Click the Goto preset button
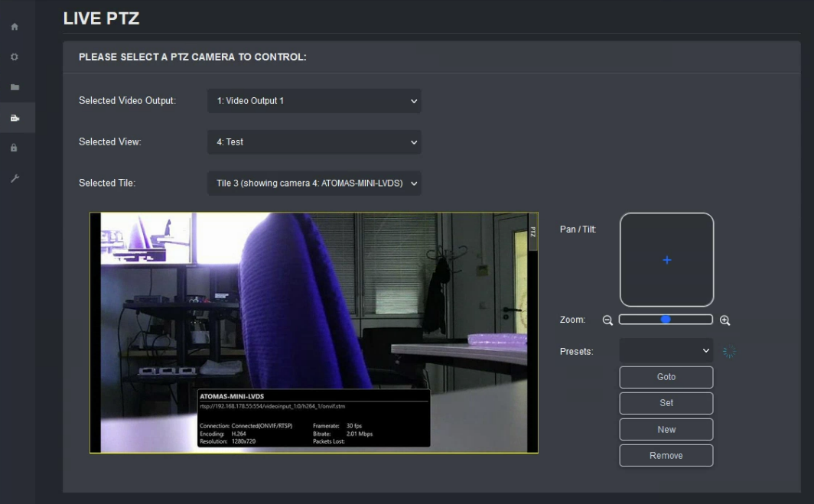Image resolution: width=814 pixels, height=504 pixels. tap(666, 377)
